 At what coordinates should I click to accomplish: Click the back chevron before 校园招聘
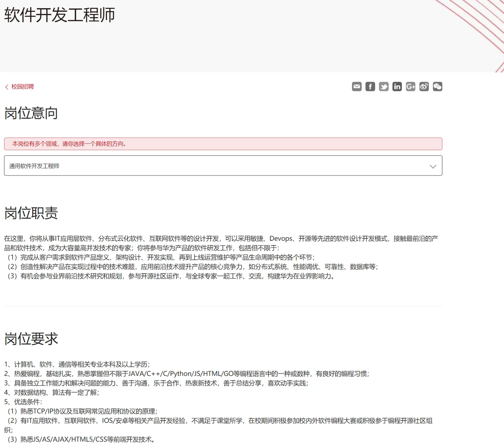pos(7,87)
